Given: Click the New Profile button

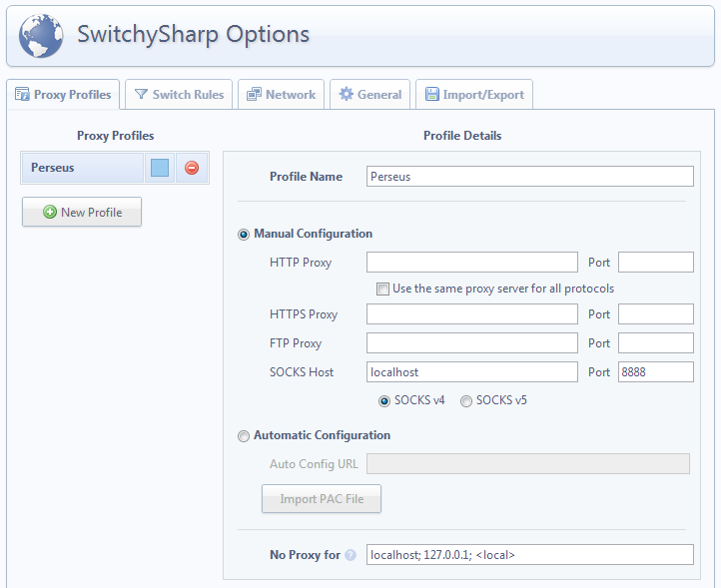Looking at the screenshot, I should coord(82,212).
